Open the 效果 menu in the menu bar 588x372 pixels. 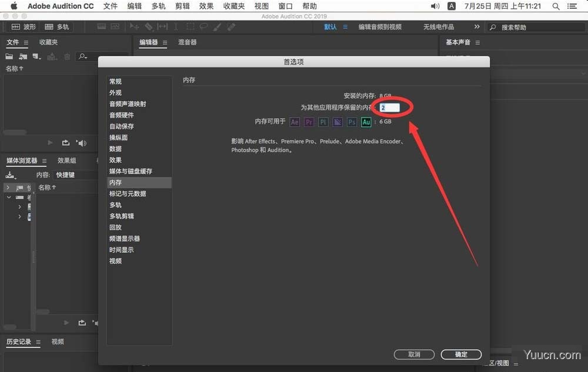pos(206,6)
